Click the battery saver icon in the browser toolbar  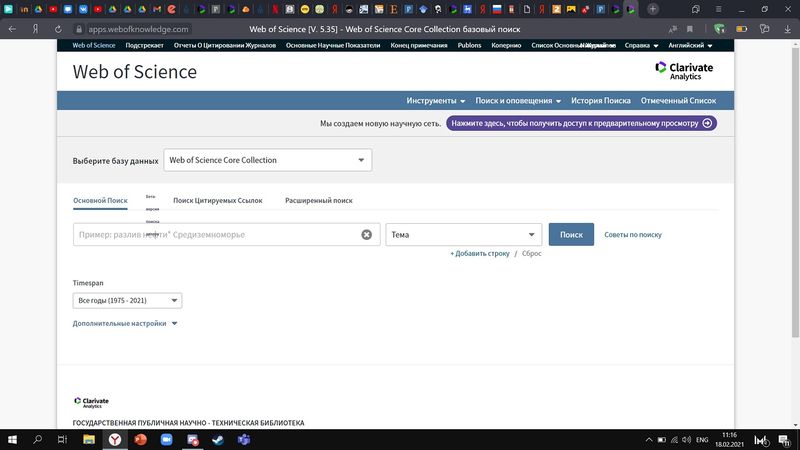pyautogui.click(x=742, y=29)
